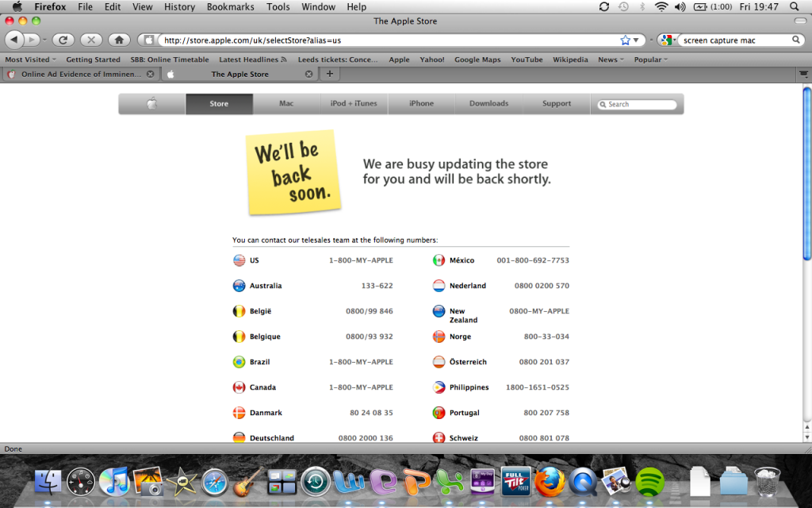Go back with the browser Back arrow
The image size is (812, 508).
(14, 40)
